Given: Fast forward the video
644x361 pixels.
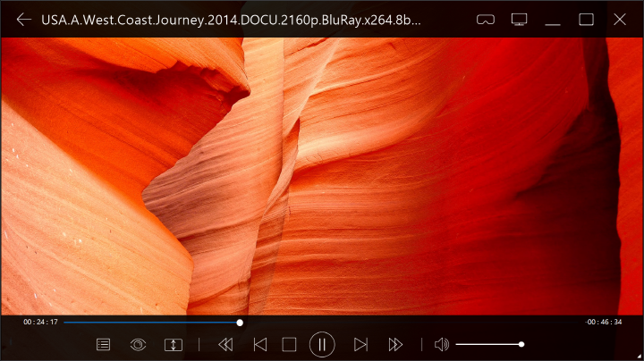Looking at the screenshot, I should point(395,344).
